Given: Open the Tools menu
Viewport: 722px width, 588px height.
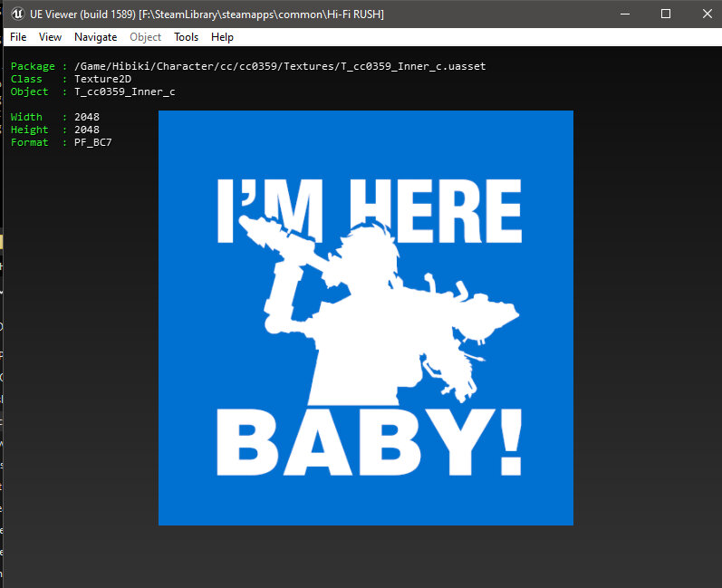Looking at the screenshot, I should tap(186, 37).
